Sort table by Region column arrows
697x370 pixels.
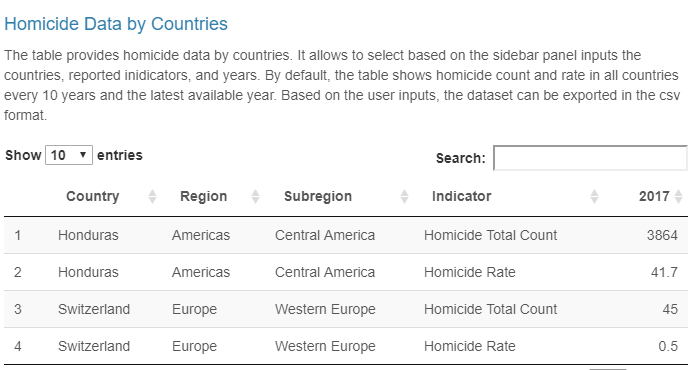255,196
